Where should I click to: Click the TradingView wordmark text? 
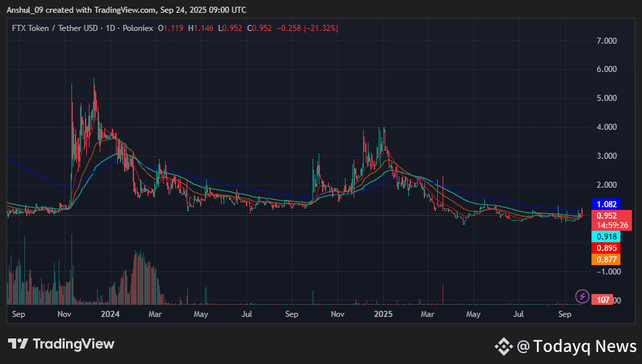tap(74, 344)
